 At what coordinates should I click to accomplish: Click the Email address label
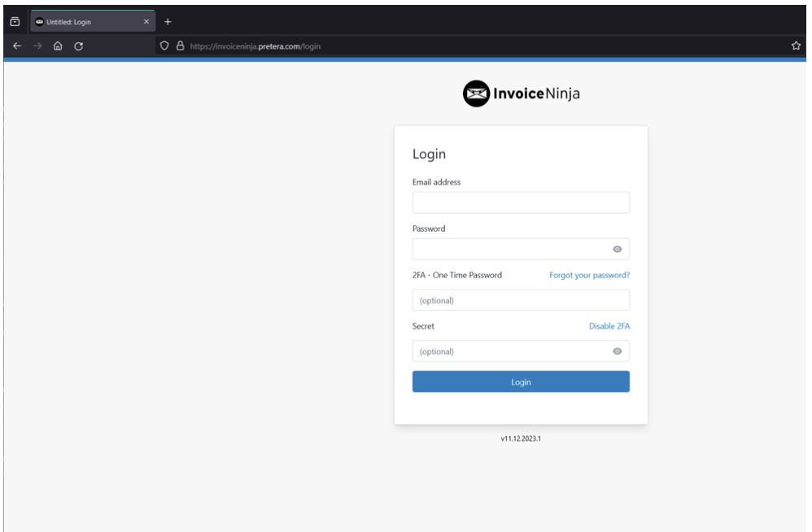pos(437,182)
